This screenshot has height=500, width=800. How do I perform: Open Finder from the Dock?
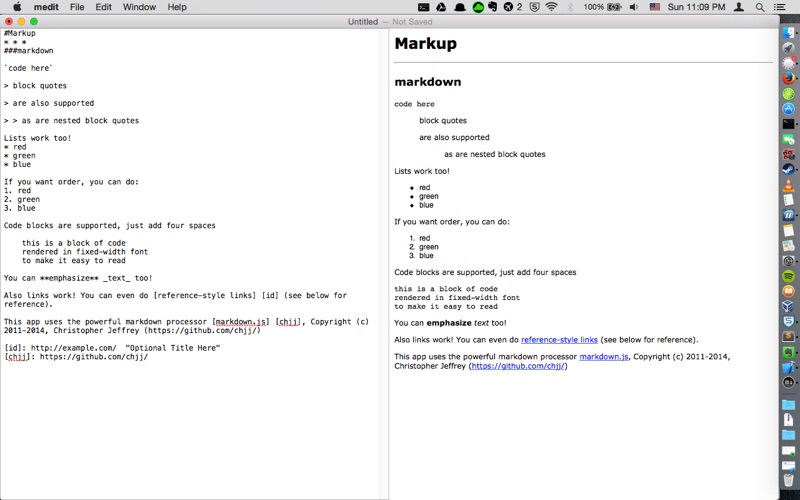789,33
